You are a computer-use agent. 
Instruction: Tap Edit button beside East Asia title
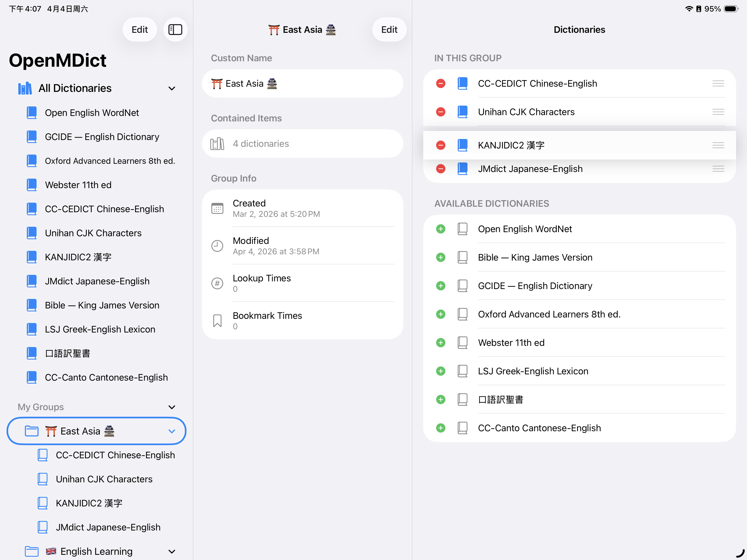point(389,30)
